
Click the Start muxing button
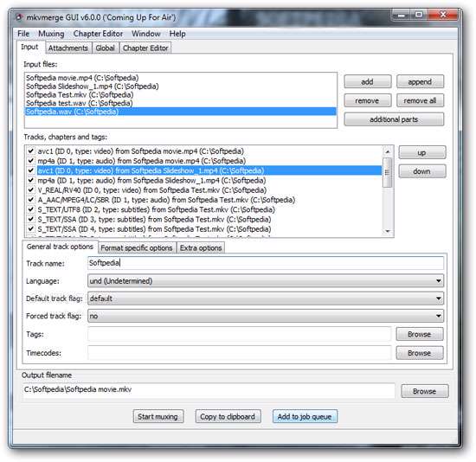point(158,416)
